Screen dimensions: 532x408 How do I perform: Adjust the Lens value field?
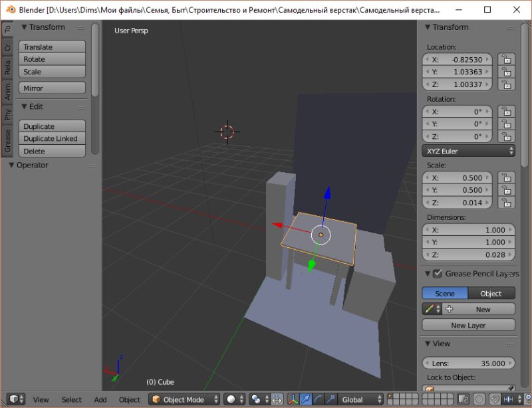click(469, 363)
